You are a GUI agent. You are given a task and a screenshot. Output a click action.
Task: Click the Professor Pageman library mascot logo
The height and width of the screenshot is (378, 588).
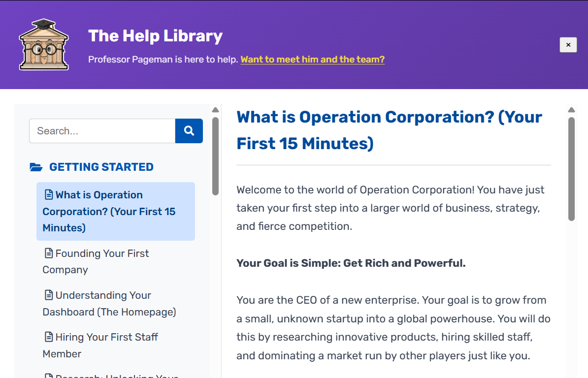coord(43,44)
